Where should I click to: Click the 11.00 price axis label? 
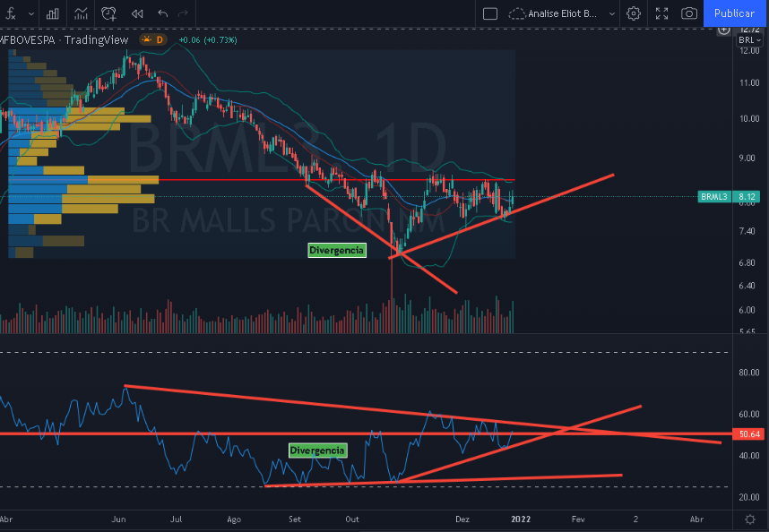[749, 82]
